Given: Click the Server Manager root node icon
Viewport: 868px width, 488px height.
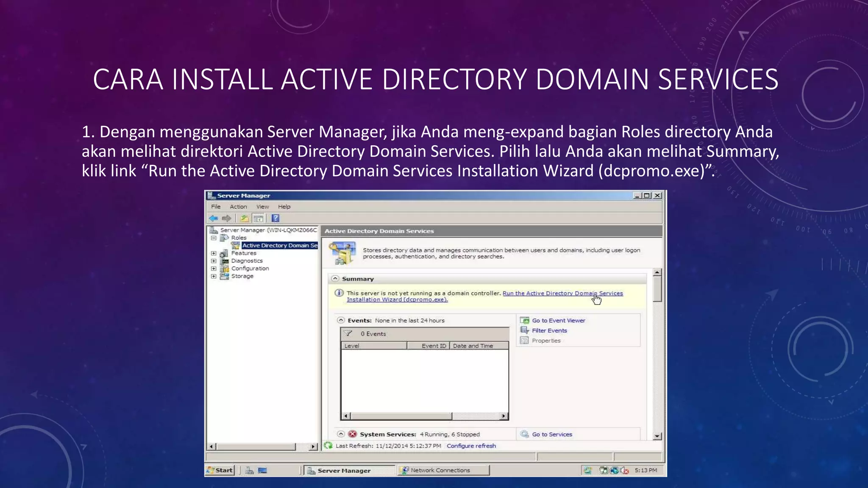Looking at the screenshot, I should pos(213,230).
